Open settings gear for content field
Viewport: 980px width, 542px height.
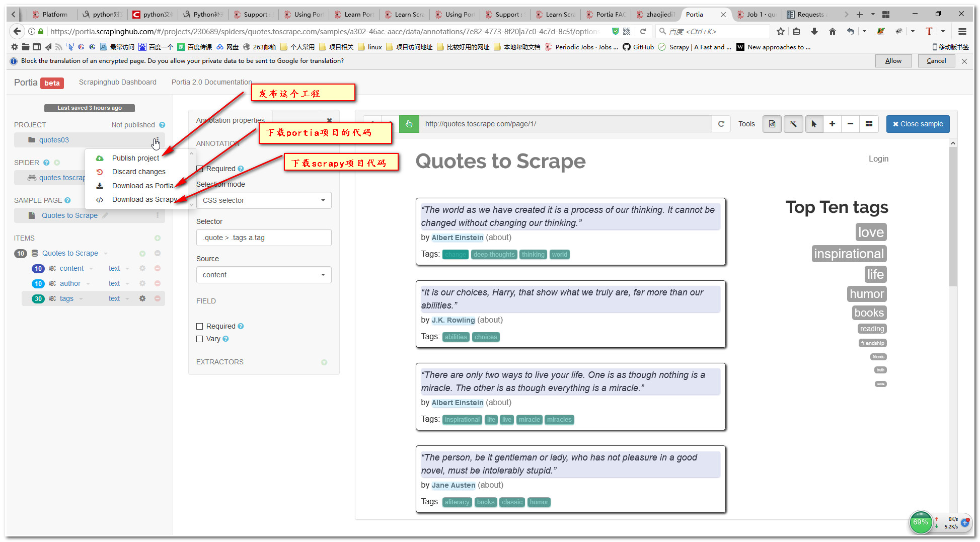pos(142,268)
